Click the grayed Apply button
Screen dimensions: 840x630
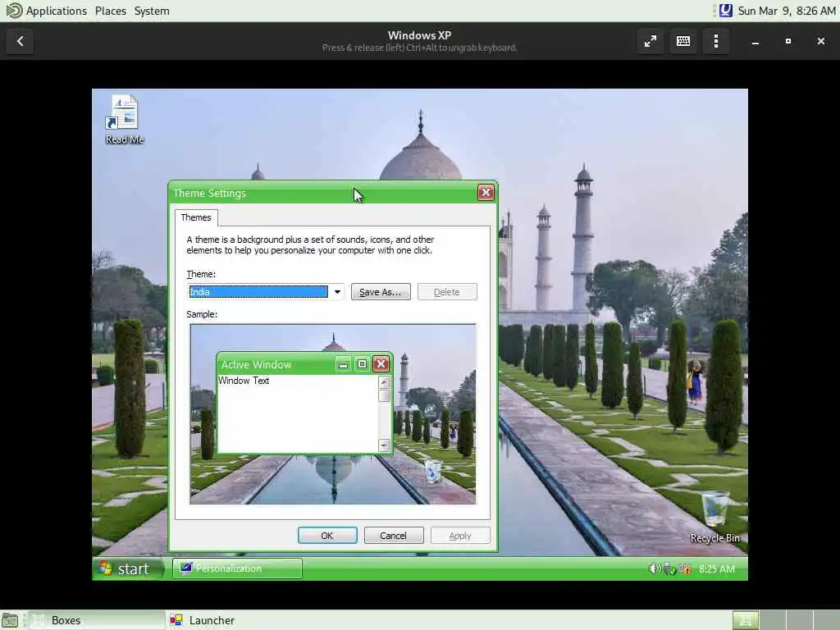tap(459, 535)
